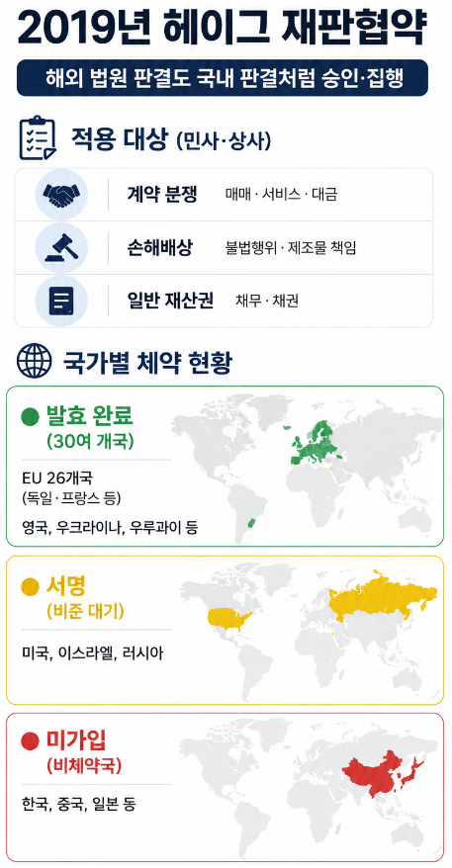This screenshot has width=452, height=868.
Task: Click the document icon for 일반 재산권
Action: [x=61, y=302]
